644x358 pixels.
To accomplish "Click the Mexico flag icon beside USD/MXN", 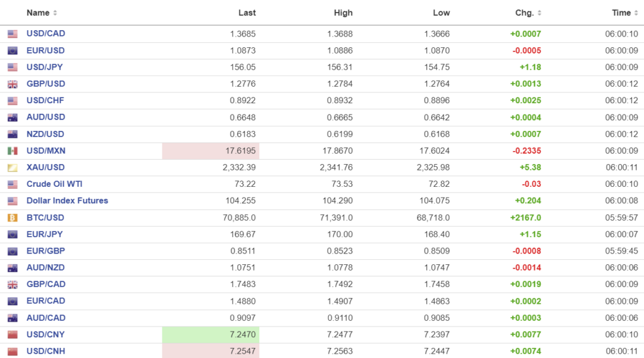I will click(x=13, y=151).
